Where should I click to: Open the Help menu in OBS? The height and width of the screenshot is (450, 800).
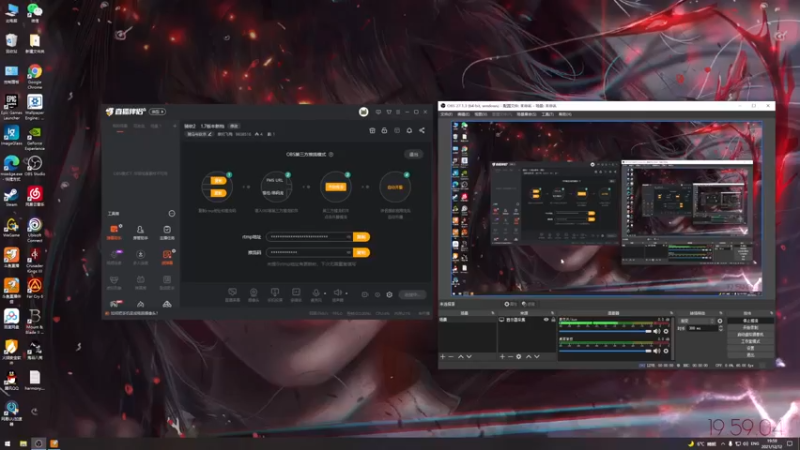coord(565,114)
